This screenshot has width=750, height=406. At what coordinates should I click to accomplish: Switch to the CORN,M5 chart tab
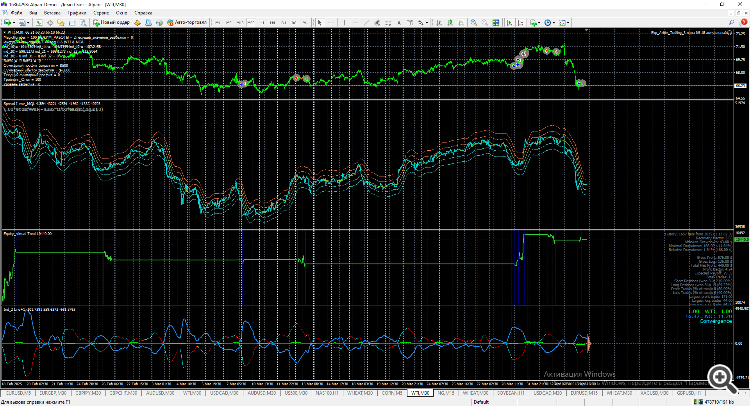click(x=392, y=393)
